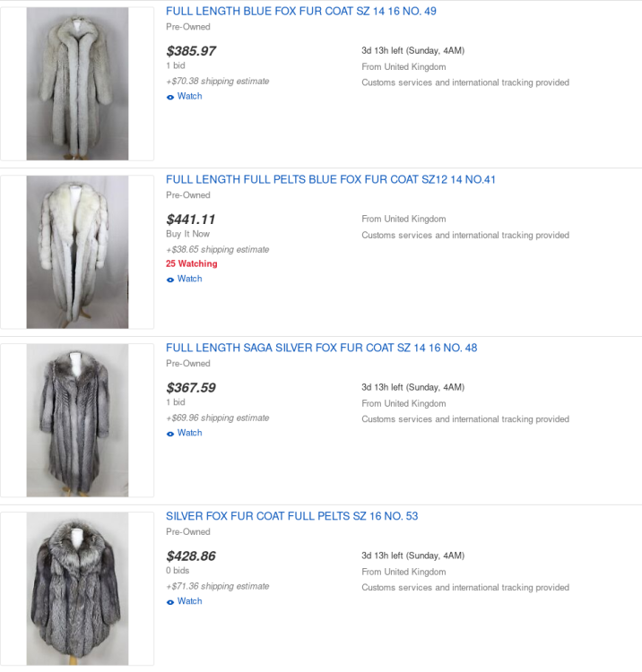Watch the Full Length Blue Fox coat NO. 49
Screen dimensions: 642x672
click(189, 97)
